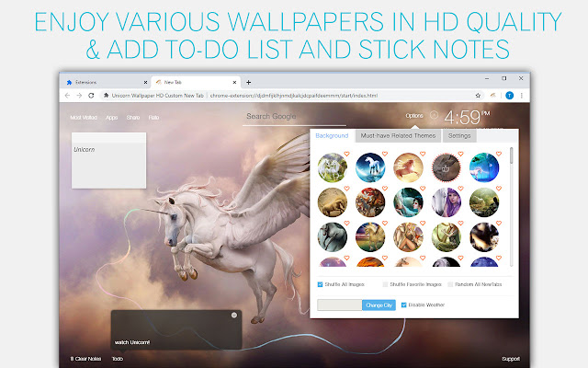Viewport: 588px width, 368px height.
Task: Uncheck Shuffle All Images
Action: 320,284
